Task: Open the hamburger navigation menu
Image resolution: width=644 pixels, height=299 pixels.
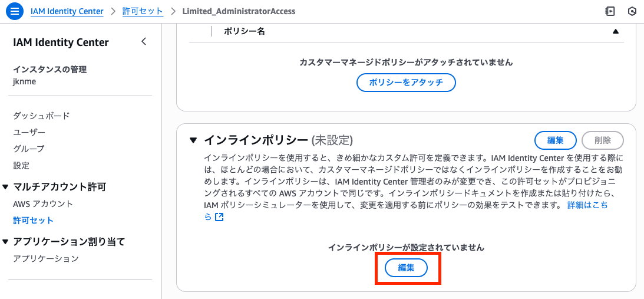Action: 15,11
